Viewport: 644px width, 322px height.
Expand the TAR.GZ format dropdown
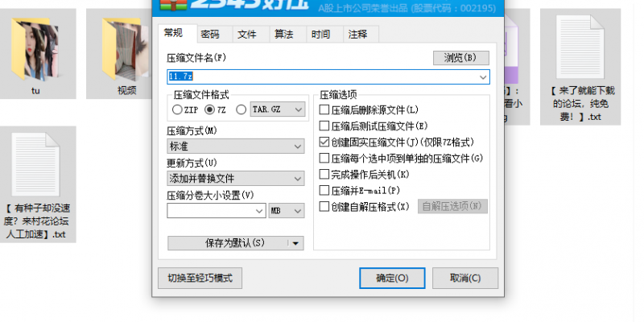[x=278, y=109]
